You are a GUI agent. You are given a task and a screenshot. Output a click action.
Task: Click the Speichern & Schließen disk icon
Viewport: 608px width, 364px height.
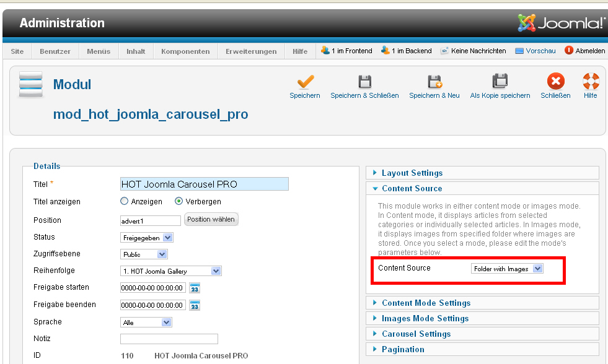tap(364, 82)
